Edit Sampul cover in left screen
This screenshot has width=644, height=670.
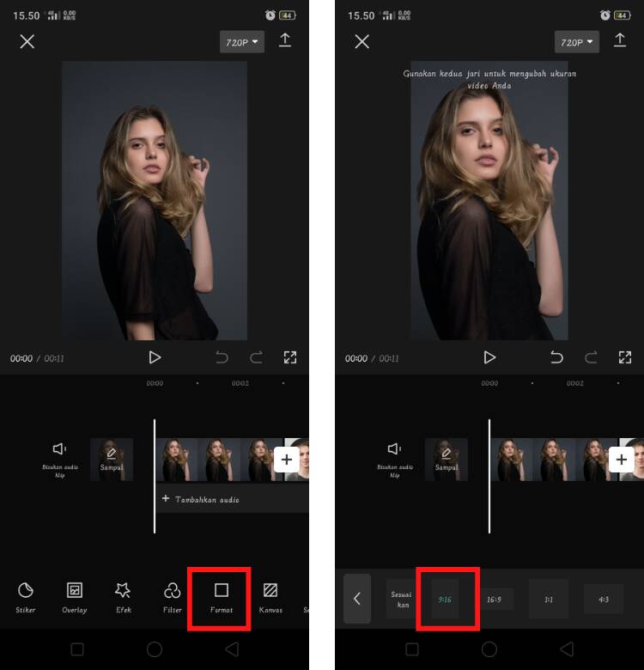click(112, 460)
